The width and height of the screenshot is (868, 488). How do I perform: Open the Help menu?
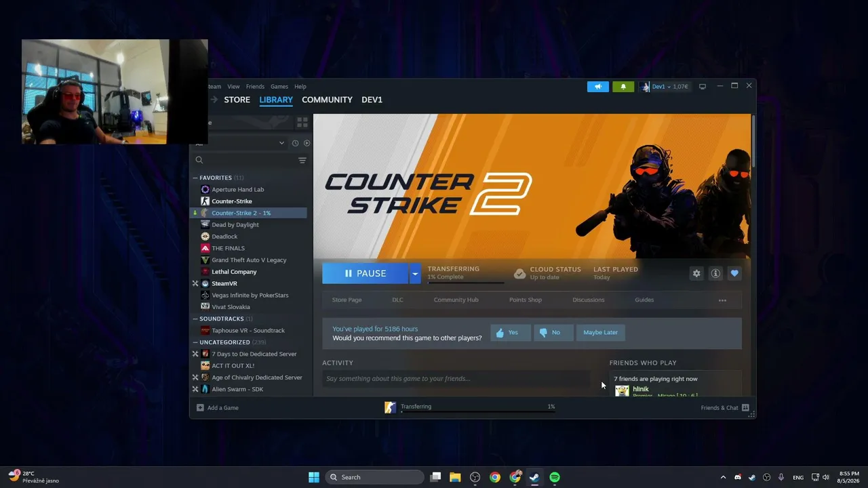(x=300, y=87)
